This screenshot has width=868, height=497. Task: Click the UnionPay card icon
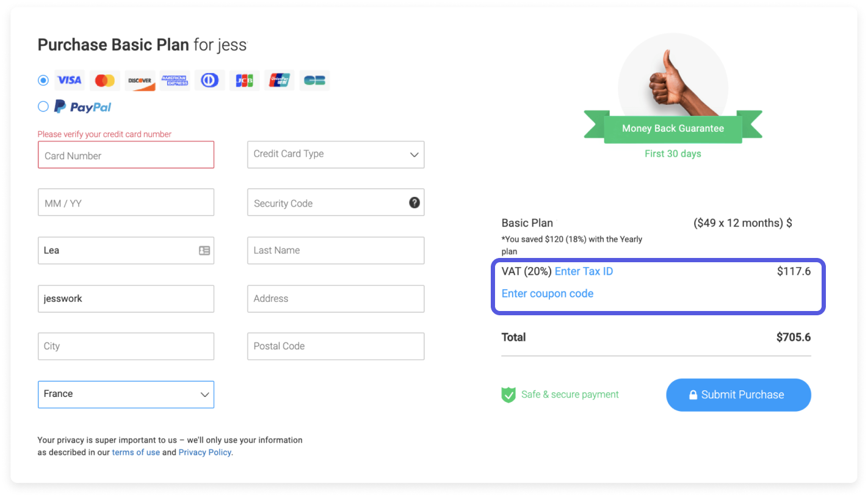point(280,80)
